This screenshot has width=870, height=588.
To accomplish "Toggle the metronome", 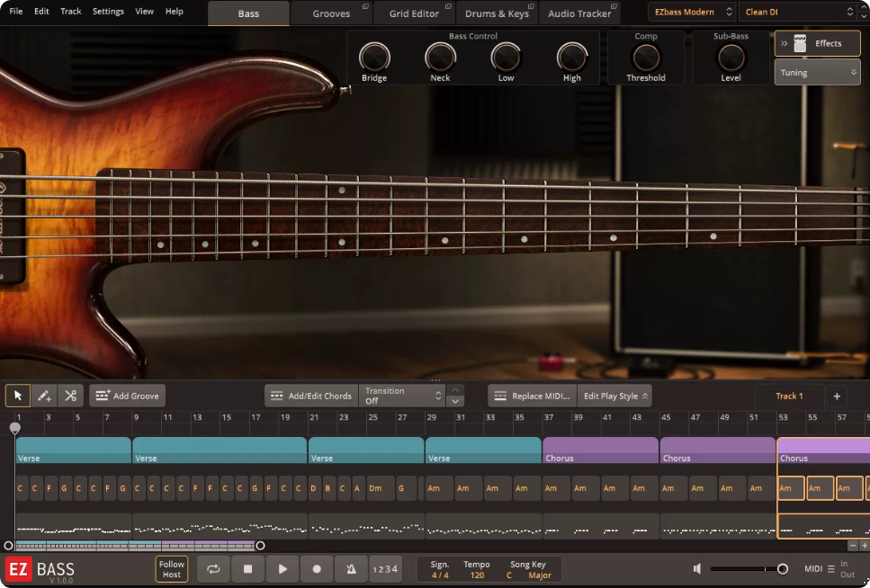I will (351, 569).
